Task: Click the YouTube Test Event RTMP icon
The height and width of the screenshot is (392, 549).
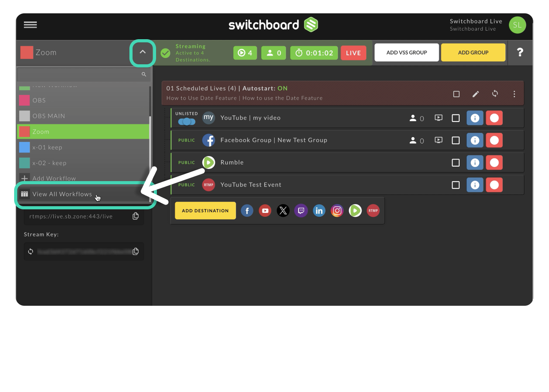Action: pyautogui.click(x=209, y=185)
